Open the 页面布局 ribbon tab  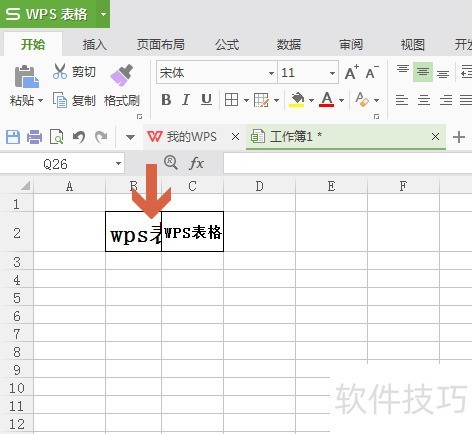[x=161, y=44]
